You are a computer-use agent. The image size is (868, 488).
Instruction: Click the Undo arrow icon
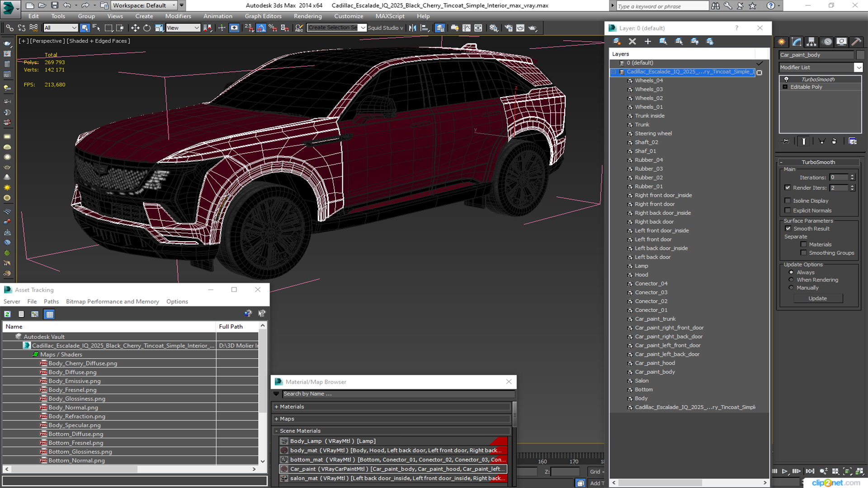click(67, 5)
